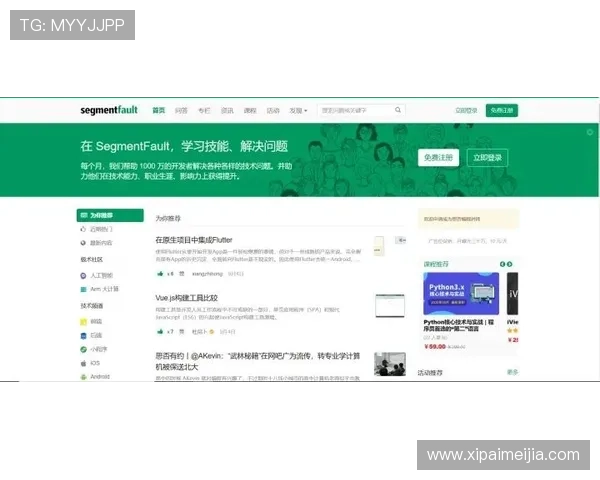This screenshot has width=600, height=480.
Task: Show previous course in 课程推荐 carousel
Action: pyautogui.click(x=502, y=264)
